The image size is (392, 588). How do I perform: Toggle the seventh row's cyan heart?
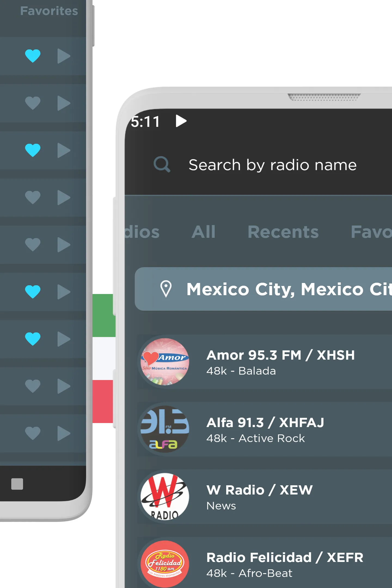click(33, 339)
